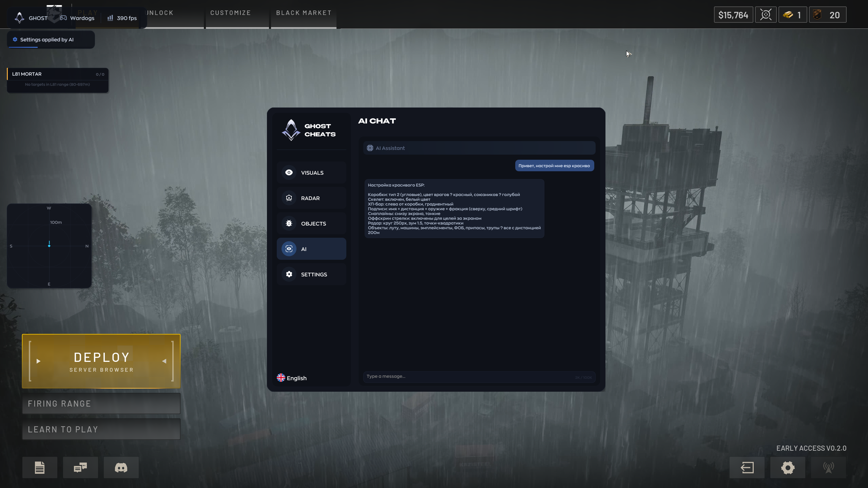Click the 390 fps counter
This screenshot has width=868, height=488.
point(122,18)
